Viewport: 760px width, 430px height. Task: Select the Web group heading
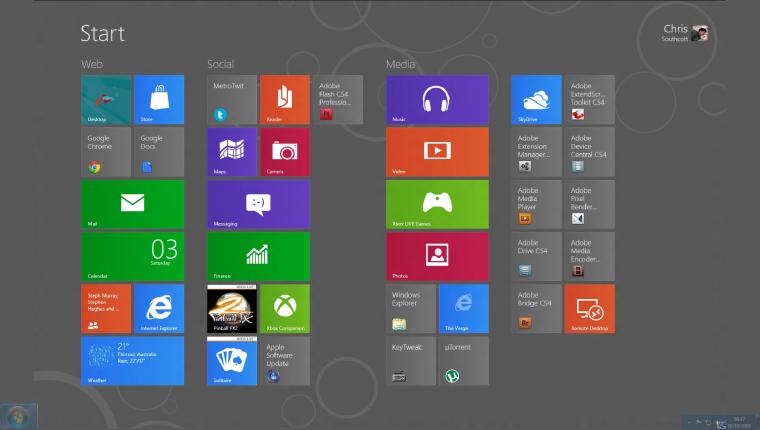click(x=92, y=64)
